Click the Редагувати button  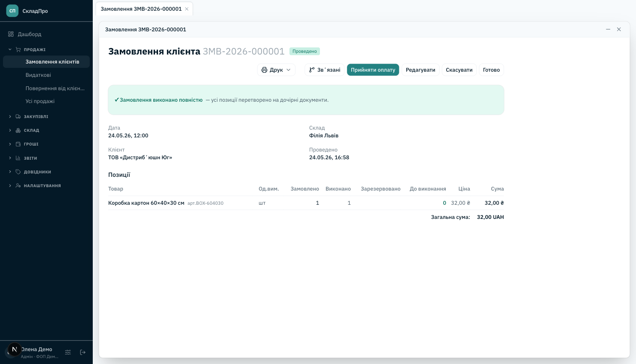tap(420, 70)
